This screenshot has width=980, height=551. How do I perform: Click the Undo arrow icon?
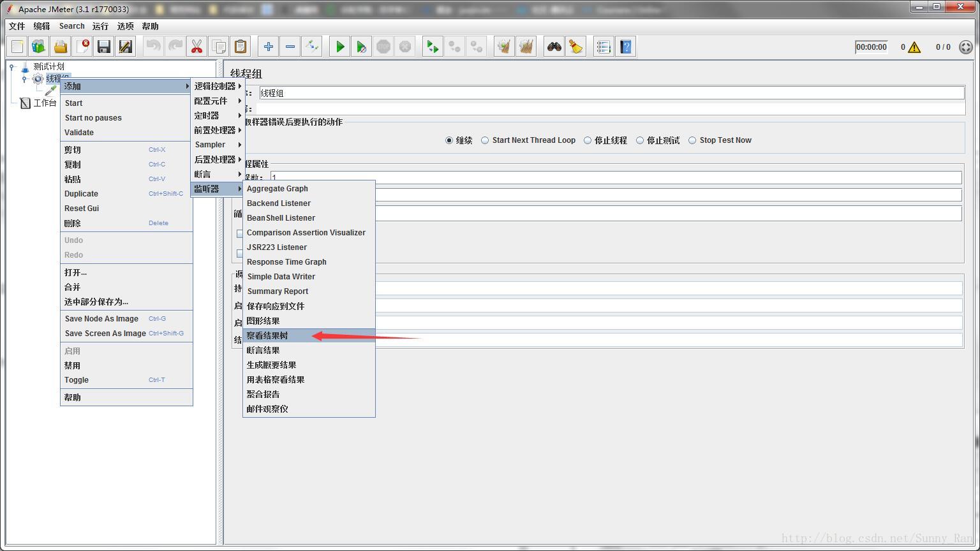[154, 47]
